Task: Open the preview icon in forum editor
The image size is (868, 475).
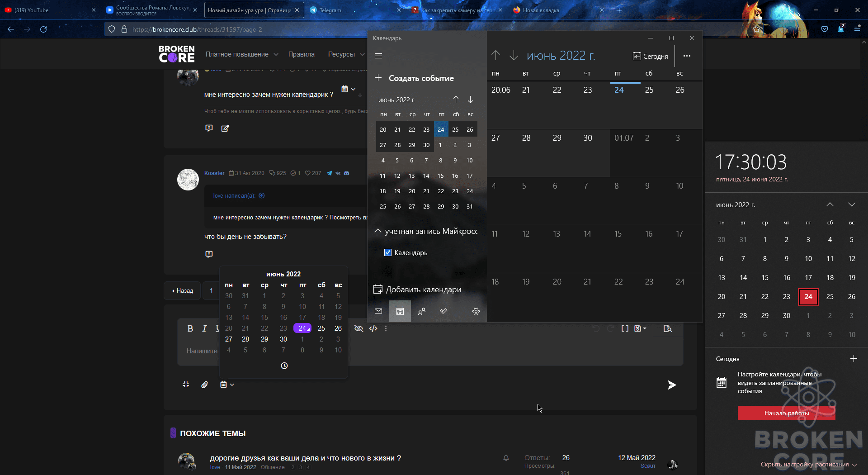Action: click(x=668, y=328)
